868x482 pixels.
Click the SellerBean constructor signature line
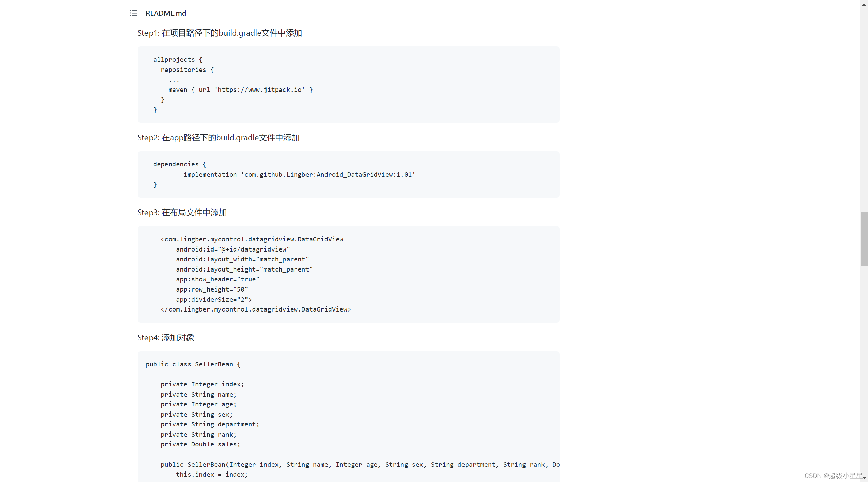point(360,465)
